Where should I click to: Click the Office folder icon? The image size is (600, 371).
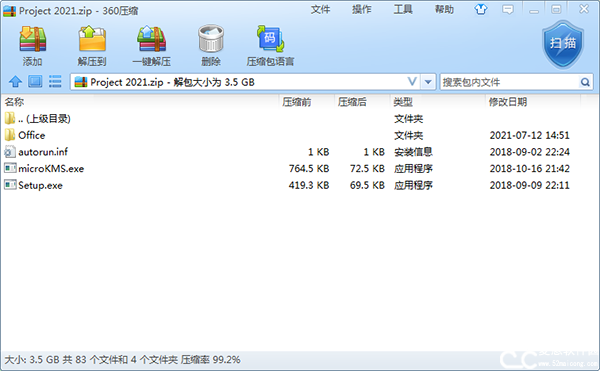[10, 135]
